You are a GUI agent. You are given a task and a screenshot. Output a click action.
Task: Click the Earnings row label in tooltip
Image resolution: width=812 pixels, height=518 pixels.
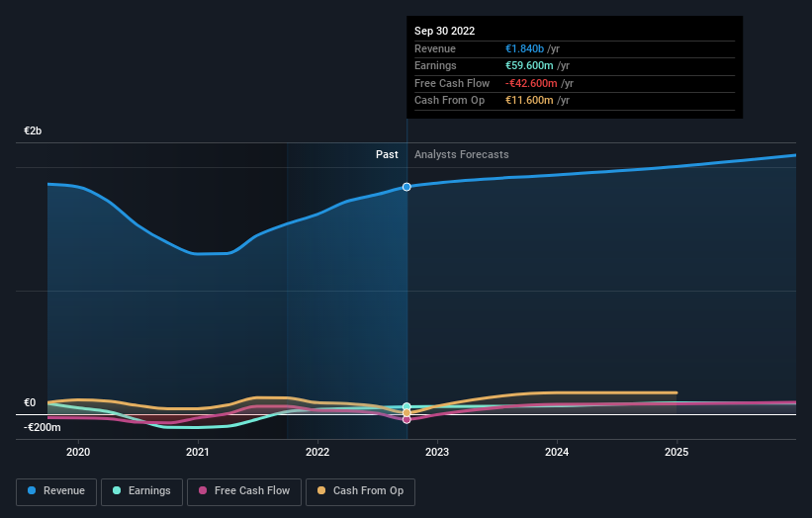pyautogui.click(x=435, y=65)
